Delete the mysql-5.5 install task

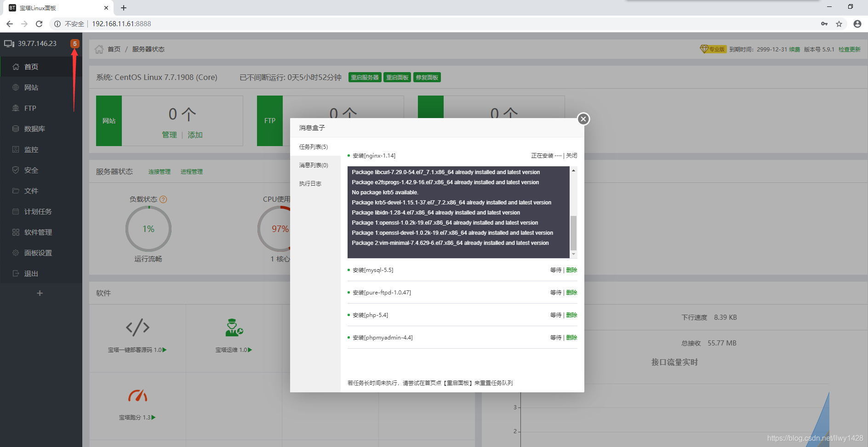click(x=571, y=270)
